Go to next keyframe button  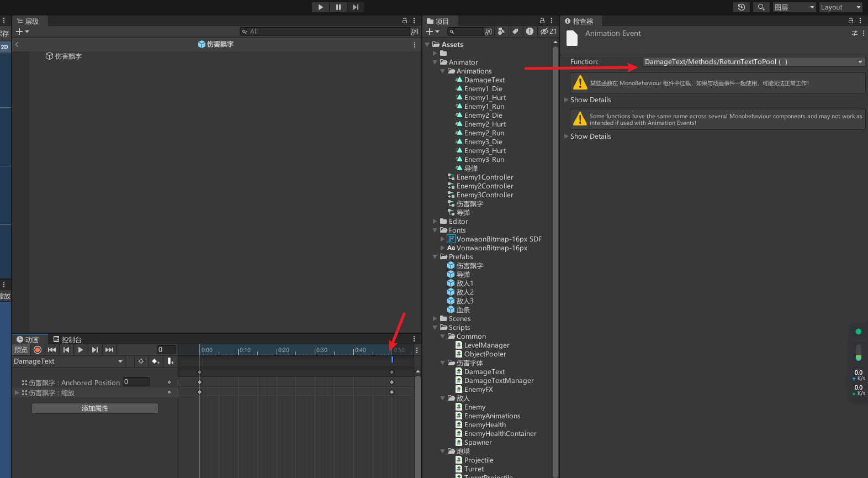coord(95,350)
